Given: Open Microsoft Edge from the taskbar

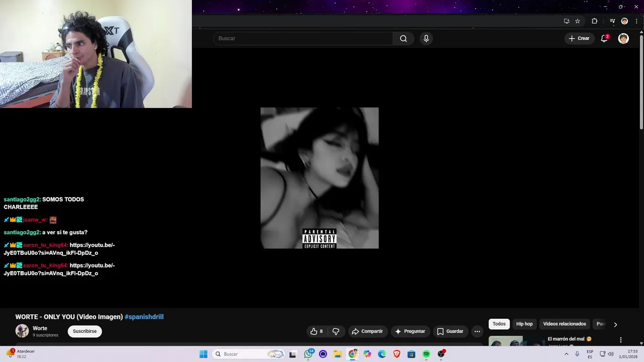Looking at the screenshot, I should coord(382,354).
